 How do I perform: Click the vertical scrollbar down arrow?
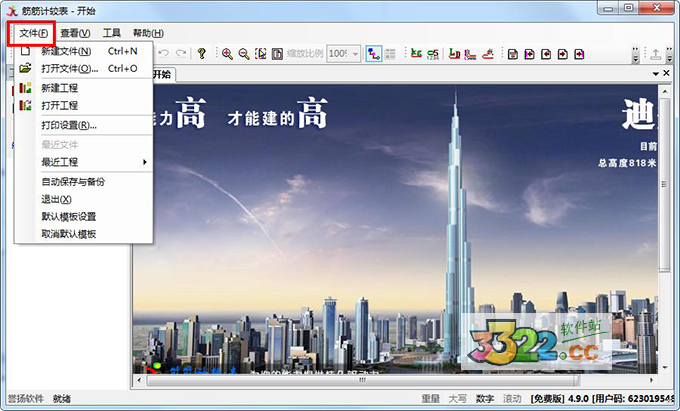(x=664, y=368)
